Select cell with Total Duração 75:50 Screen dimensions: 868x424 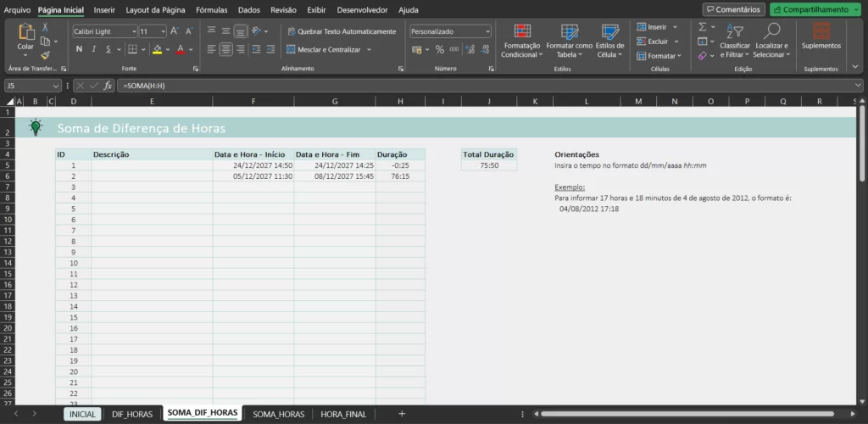point(489,165)
